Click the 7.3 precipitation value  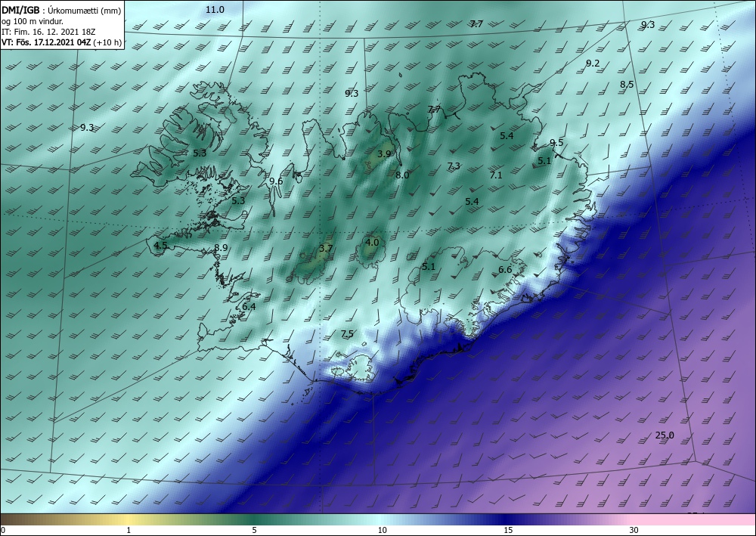pos(454,166)
